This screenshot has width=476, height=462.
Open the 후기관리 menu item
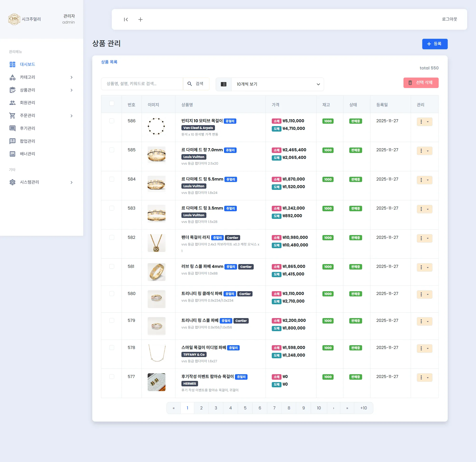(x=27, y=128)
